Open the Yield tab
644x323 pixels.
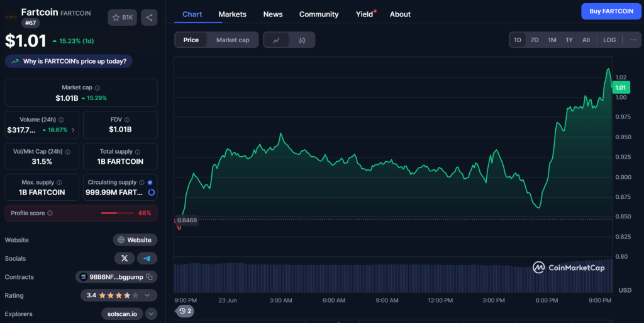(365, 14)
